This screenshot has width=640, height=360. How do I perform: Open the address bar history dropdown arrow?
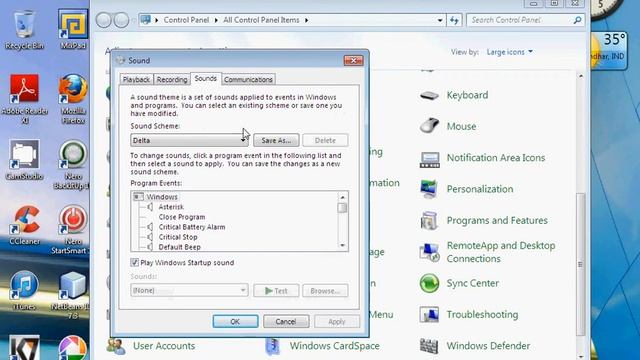(x=440, y=20)
